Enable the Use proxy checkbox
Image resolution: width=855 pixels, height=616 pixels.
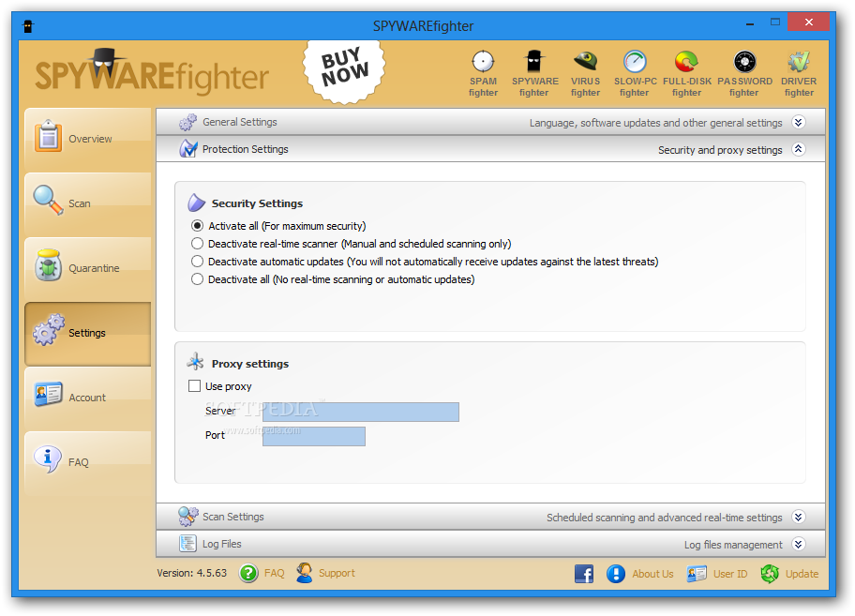[x=195, y=386]
